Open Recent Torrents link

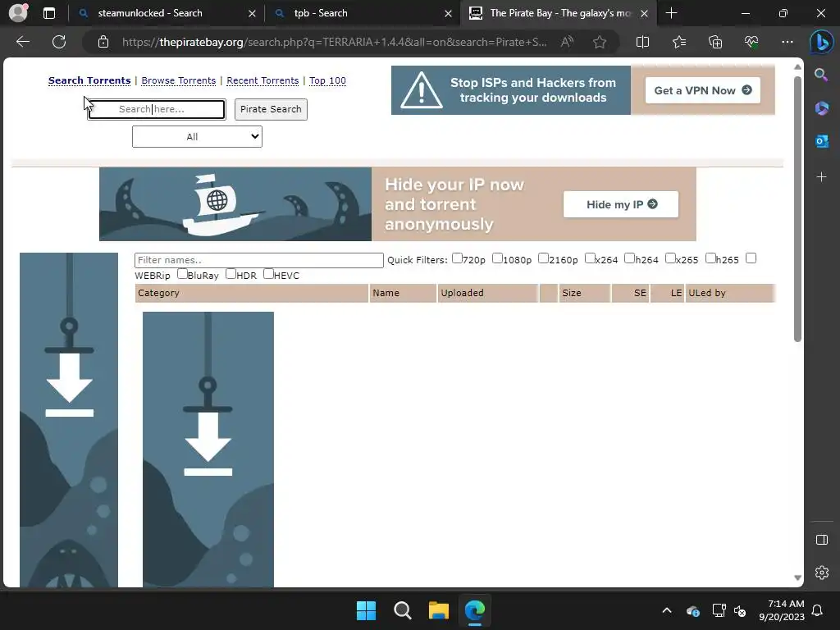(262, 80)
